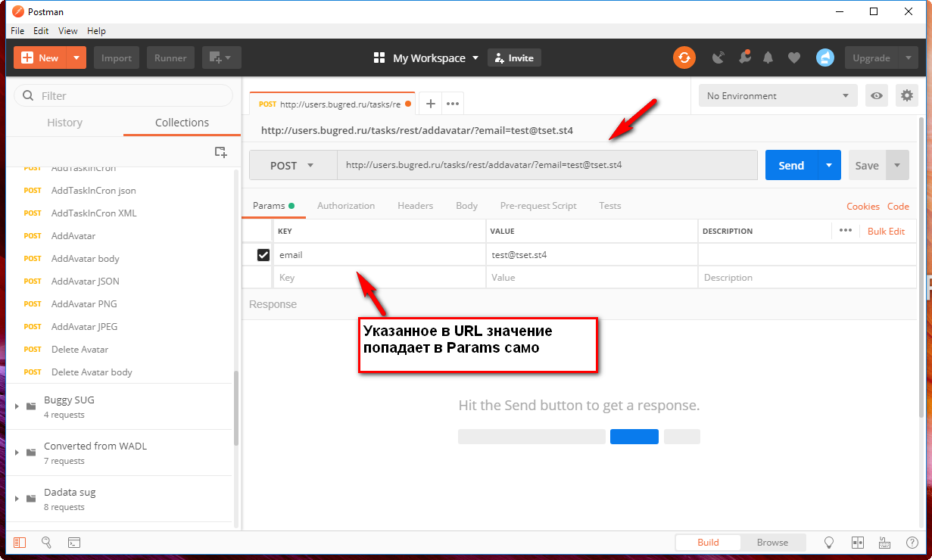The width and height of the screenshot is (932, 560).
Task: Click the Import button
Action: 117,58
